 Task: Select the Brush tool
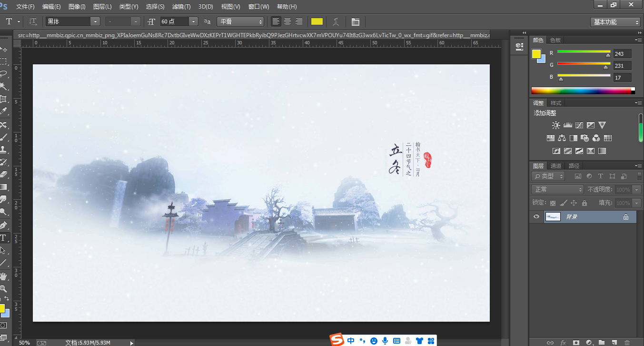tap(4, 138)
